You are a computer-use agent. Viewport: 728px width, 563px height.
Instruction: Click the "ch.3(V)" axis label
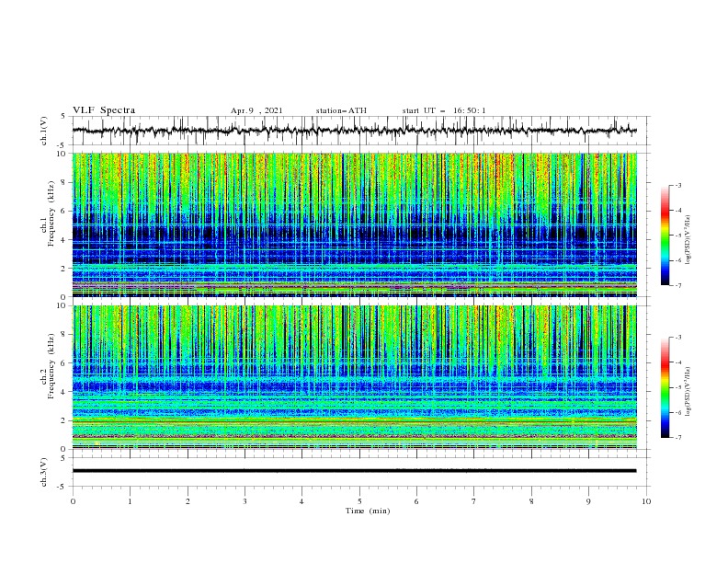coord(44,472)
